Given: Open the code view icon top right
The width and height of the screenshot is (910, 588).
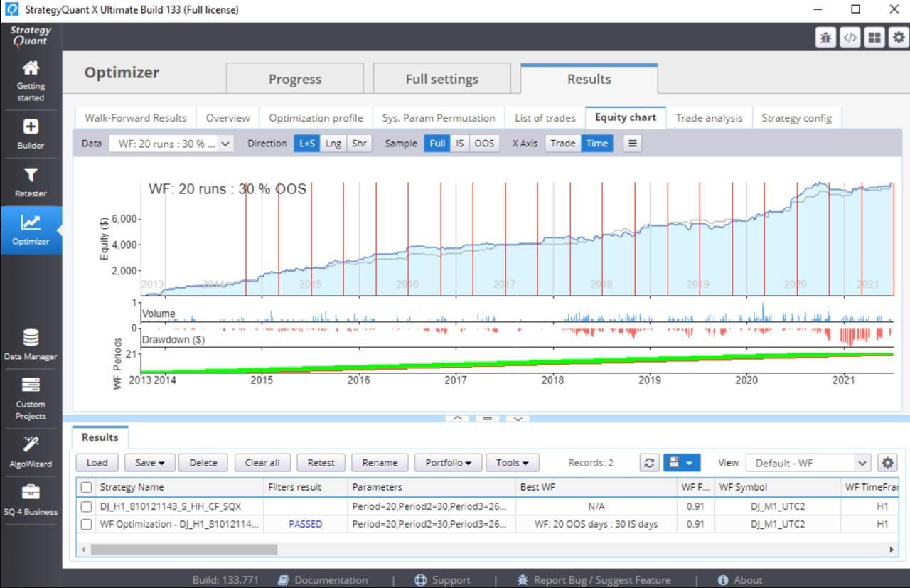Looking at the screenshot, I should 850,38.
